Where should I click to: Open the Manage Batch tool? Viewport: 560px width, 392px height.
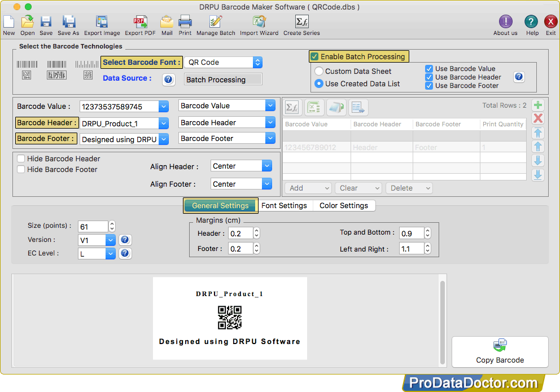pos(215,22)
